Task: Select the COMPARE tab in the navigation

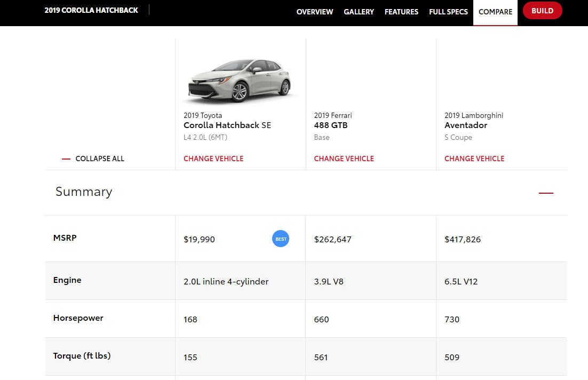Action: 495,11
